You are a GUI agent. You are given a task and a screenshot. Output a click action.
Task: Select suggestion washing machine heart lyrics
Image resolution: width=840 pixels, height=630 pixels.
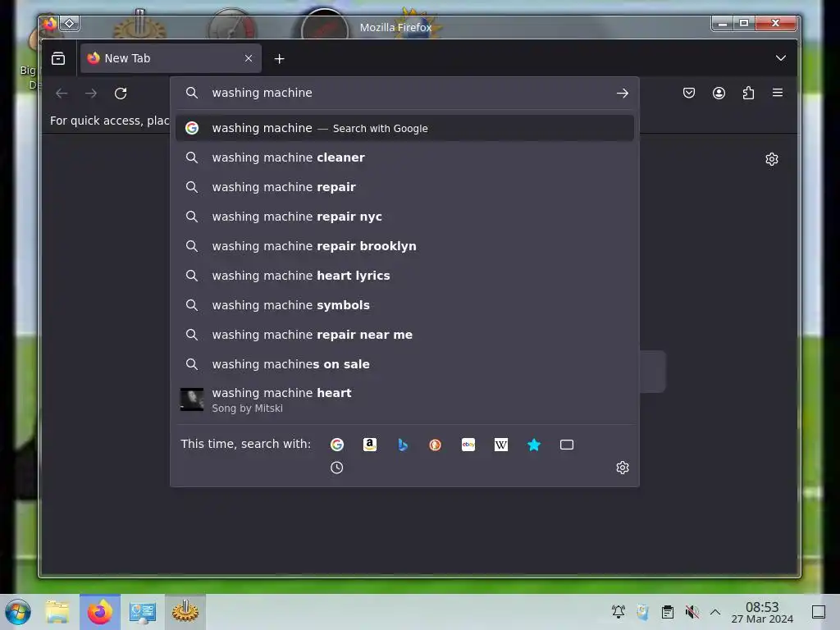(404, 276)
